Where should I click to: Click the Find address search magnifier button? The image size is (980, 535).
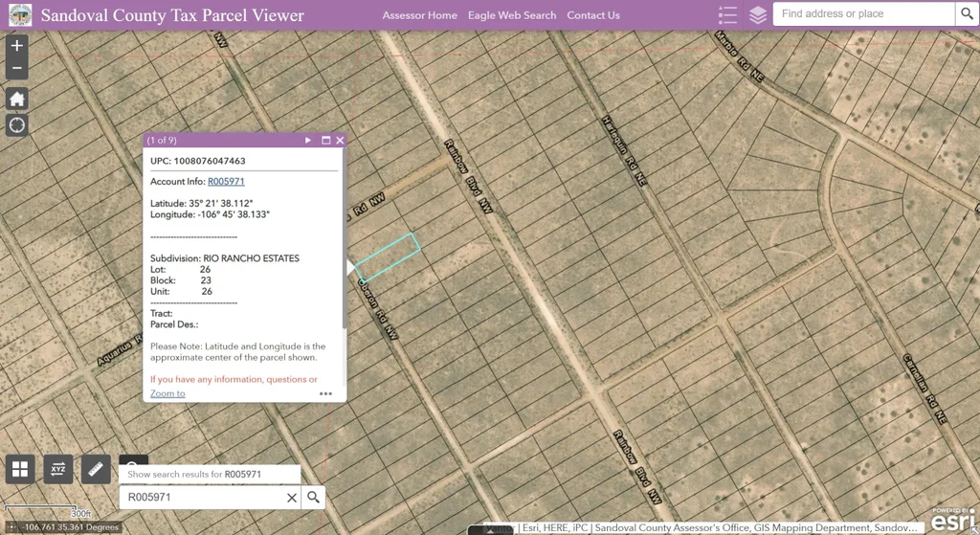click(968, 14)
